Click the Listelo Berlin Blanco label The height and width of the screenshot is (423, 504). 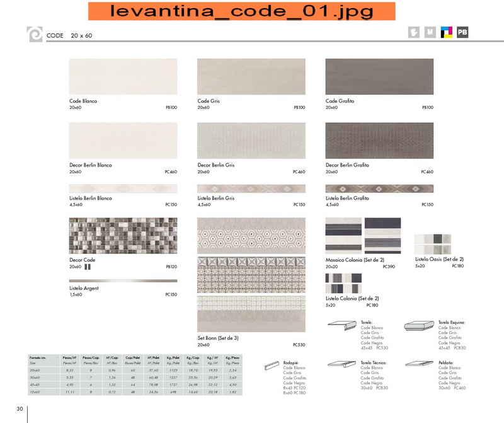coord(91,198)
